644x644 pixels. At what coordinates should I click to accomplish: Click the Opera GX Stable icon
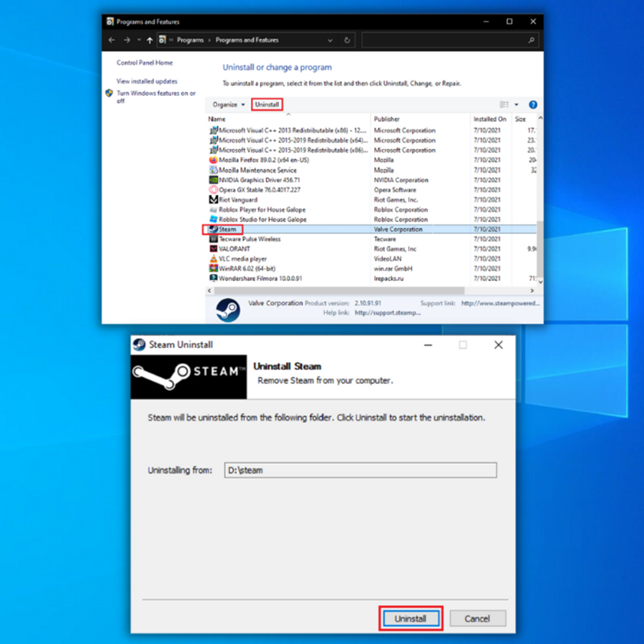pos(213,190)
